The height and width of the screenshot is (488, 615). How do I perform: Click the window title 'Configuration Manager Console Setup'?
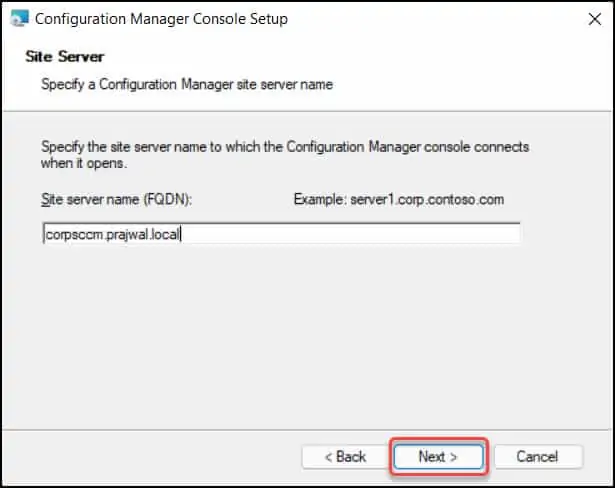pos(161,19)
